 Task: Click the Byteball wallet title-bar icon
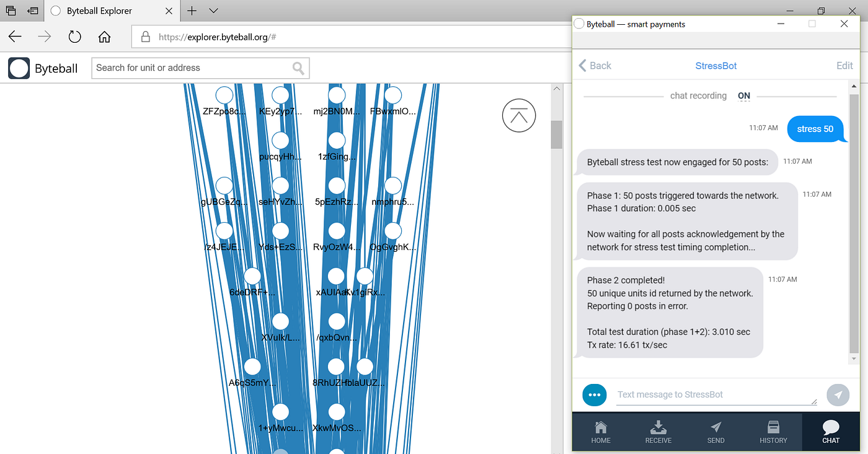coord(579,24)
